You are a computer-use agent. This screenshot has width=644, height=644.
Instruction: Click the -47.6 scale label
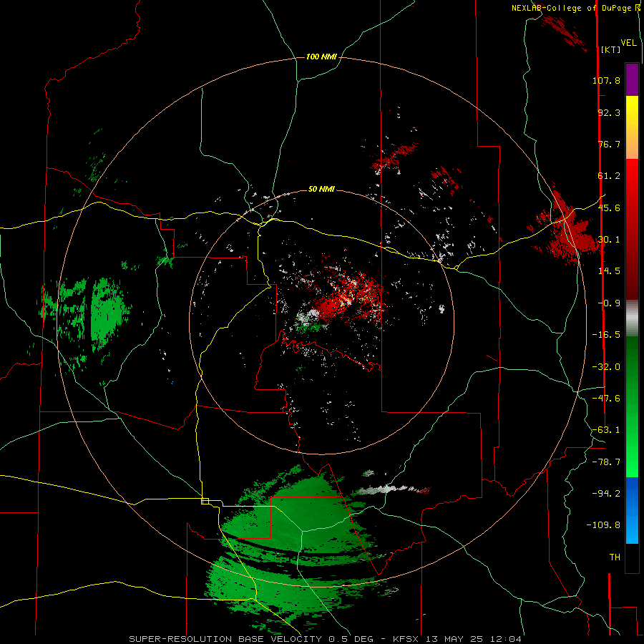pos(606,399)
